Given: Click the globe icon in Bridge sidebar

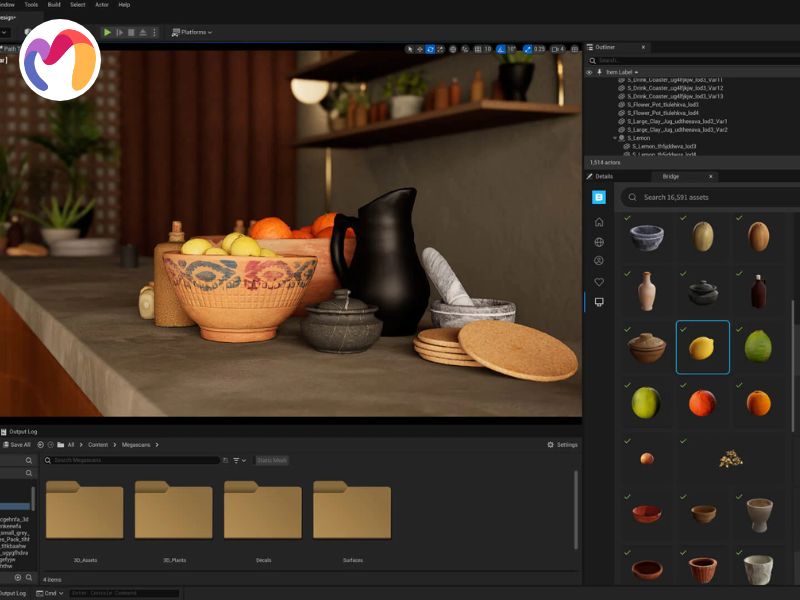Looking at the screenshot, I should tap(599, 242).
